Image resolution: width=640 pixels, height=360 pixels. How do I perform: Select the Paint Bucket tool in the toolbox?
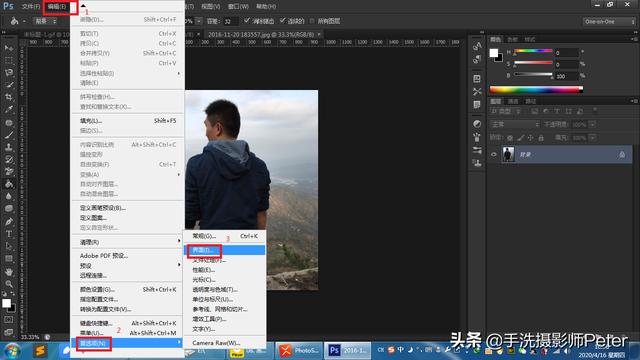point(9,184)
